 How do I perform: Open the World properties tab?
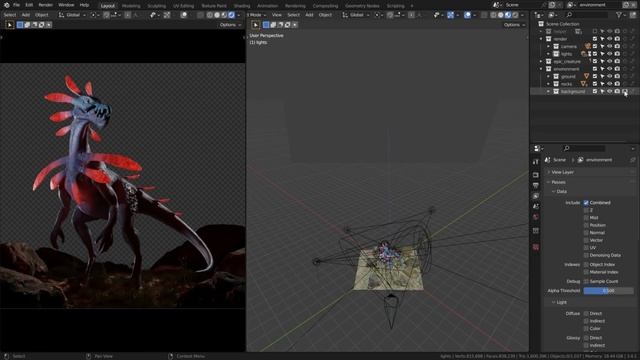tap(536, 217)
